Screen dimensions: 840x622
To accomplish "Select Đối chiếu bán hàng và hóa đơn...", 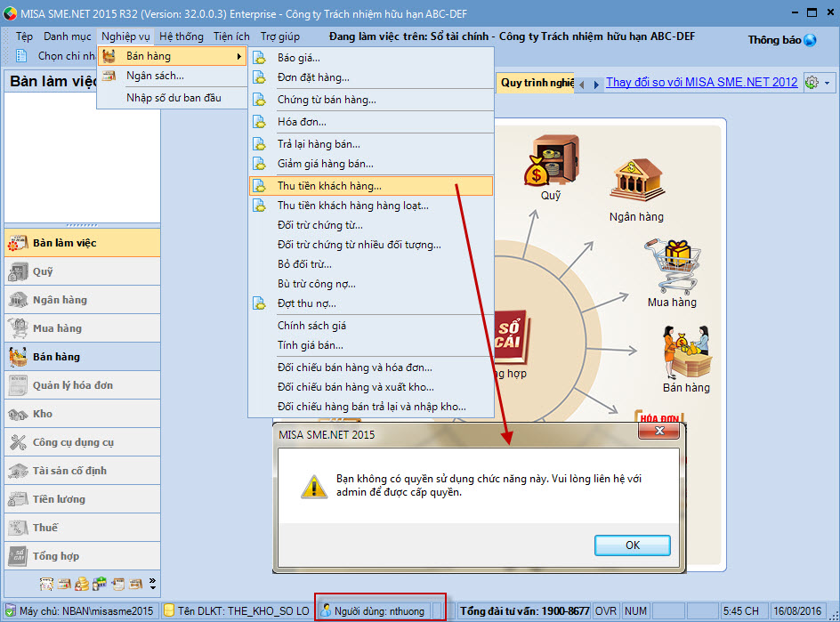I will (x=371, y=368).
